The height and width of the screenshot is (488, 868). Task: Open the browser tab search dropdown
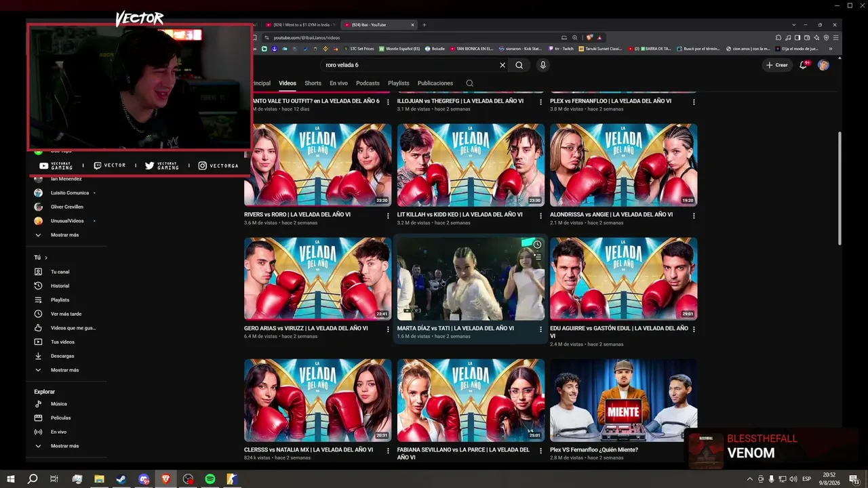pos(794,25)
